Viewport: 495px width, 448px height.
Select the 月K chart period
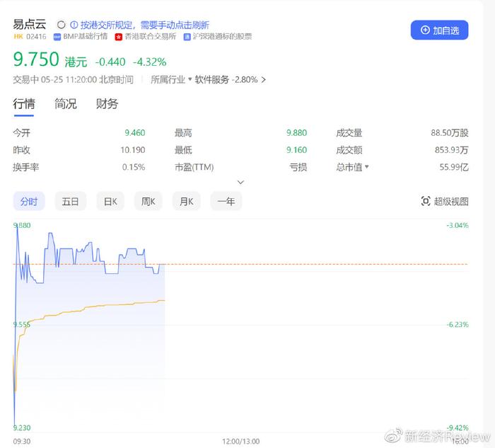(x=186, y=201)
